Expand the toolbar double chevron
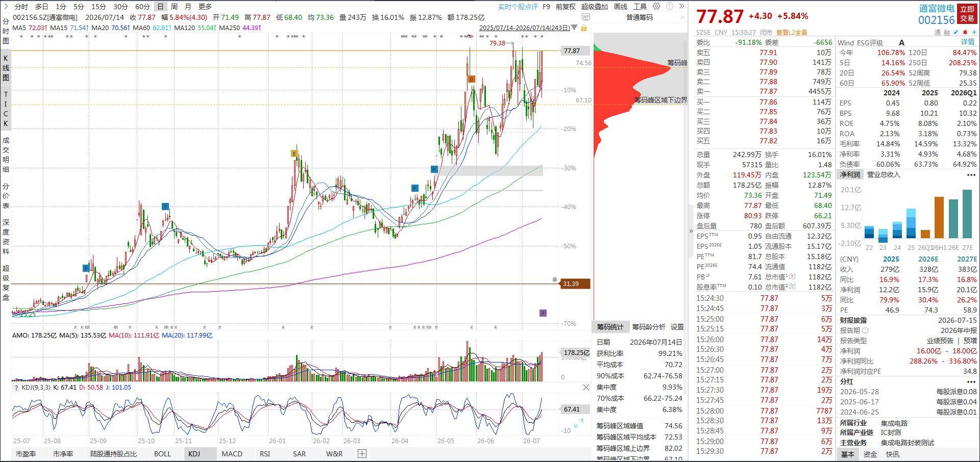 [x=681, y=7]
